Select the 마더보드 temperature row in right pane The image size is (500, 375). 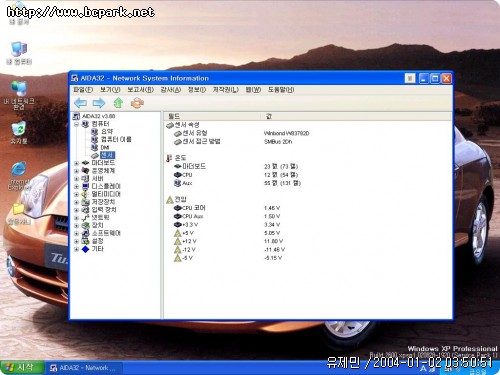tap(194, 166)
